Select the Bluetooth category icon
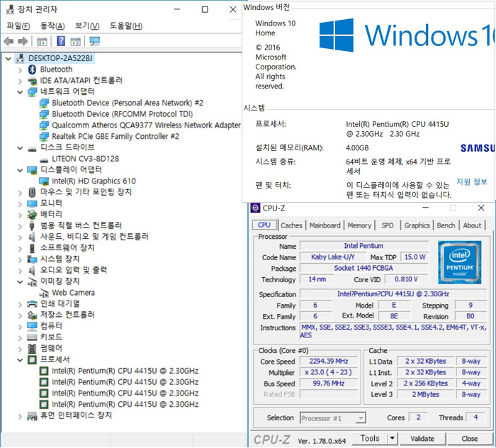Viewport: 496px width, 448px height. tap(32, 69)
